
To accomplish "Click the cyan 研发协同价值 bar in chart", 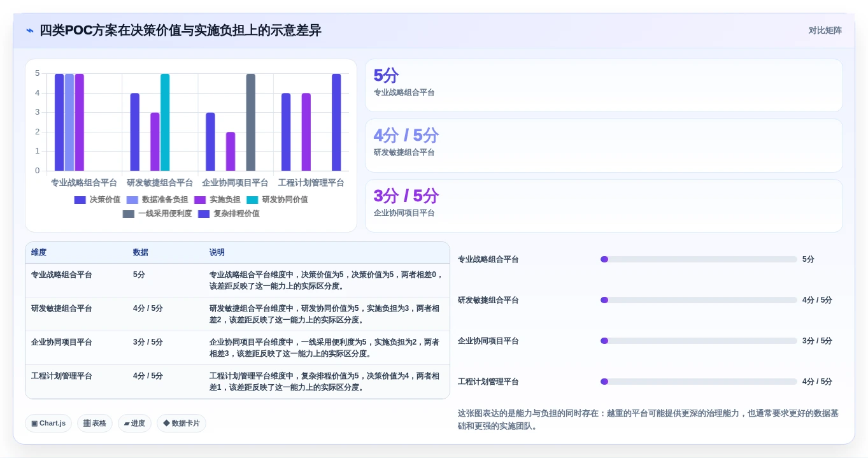I will click(x=165, y=122).
